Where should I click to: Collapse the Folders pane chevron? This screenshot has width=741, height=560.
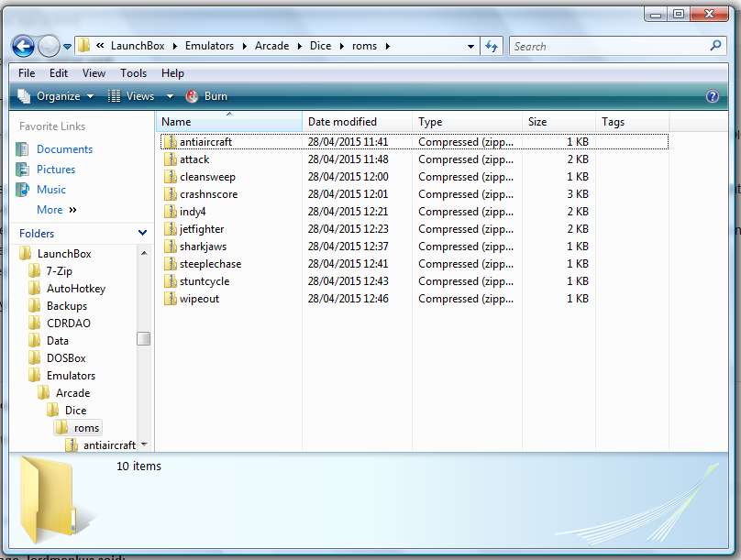point(142,234)
